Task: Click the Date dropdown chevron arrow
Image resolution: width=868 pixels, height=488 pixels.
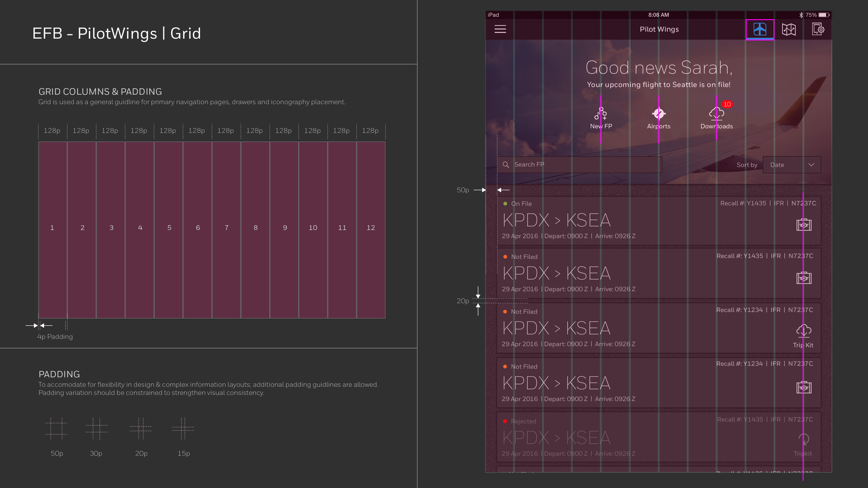Action: [811, 165]
